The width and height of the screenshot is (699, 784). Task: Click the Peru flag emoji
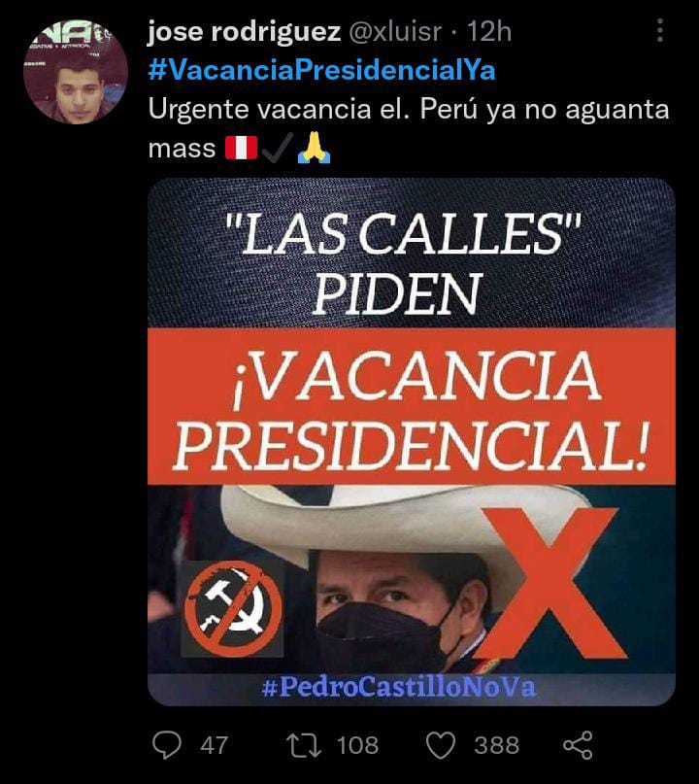coord(241,148)
